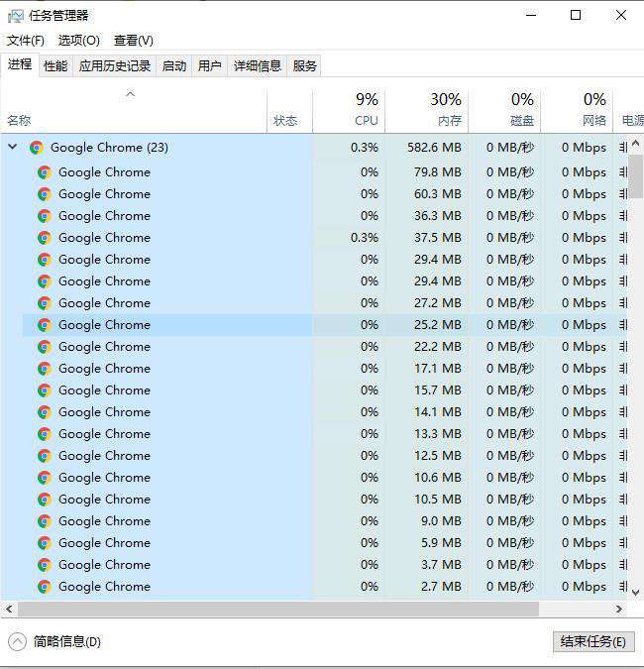Click the 0.3% CPU cell in the 37.5 MB row
644x669 pixels.
point(349,238)
